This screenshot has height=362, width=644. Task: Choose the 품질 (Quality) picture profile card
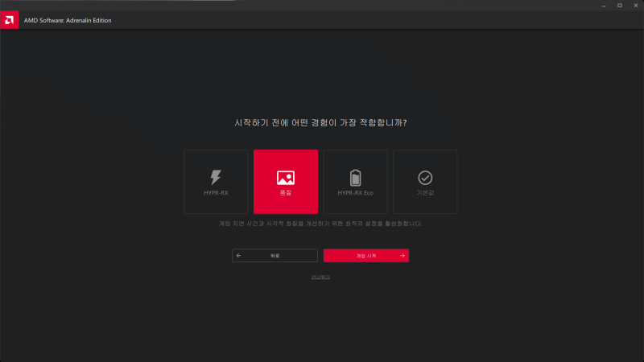[x=286, y=182]
